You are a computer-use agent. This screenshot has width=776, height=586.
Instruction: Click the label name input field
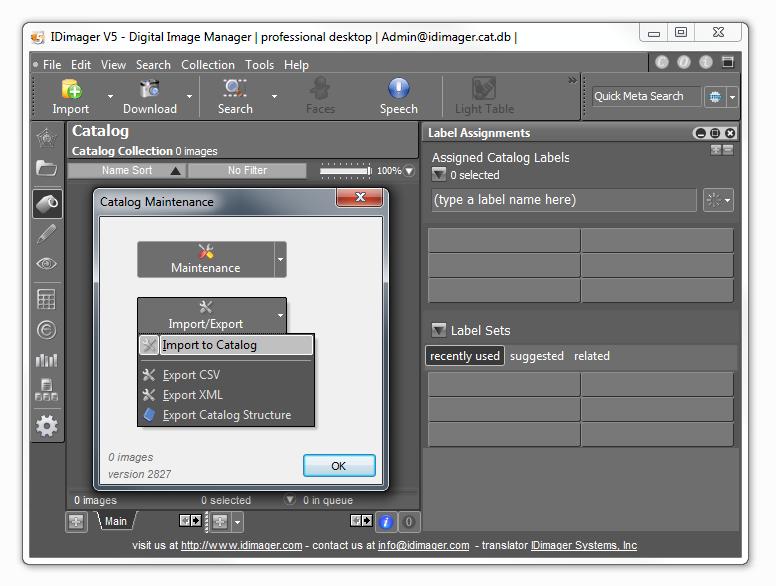click(563, 200)
